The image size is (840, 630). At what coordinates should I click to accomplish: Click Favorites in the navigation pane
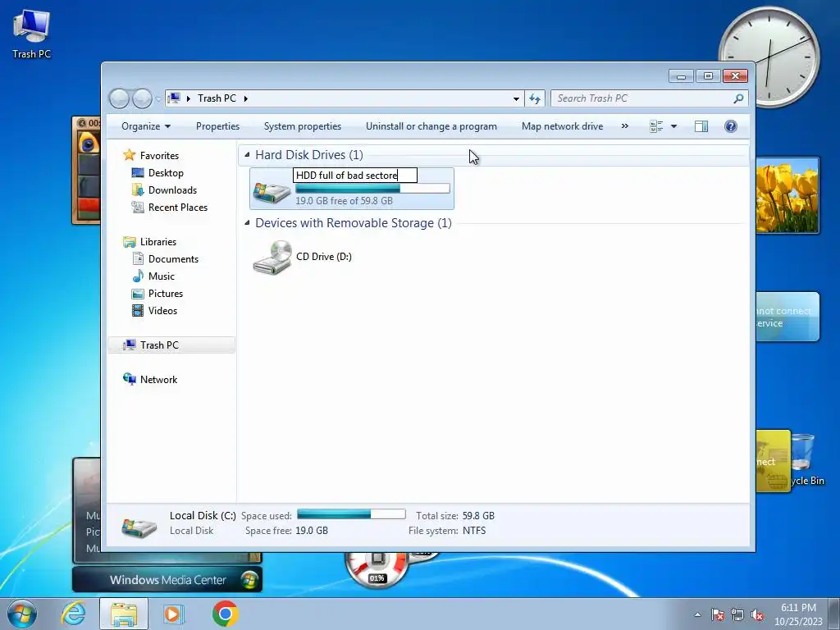tap(159, 156)
